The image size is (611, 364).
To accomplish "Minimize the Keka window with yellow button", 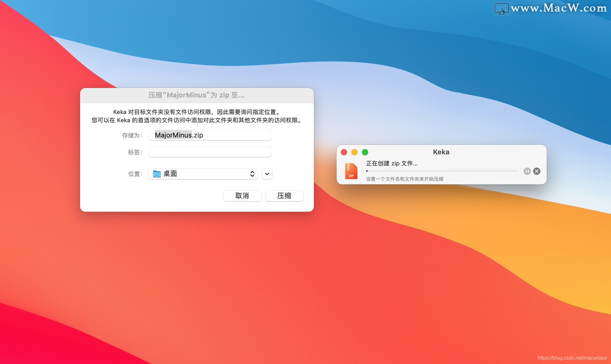I will click(355, 152).
